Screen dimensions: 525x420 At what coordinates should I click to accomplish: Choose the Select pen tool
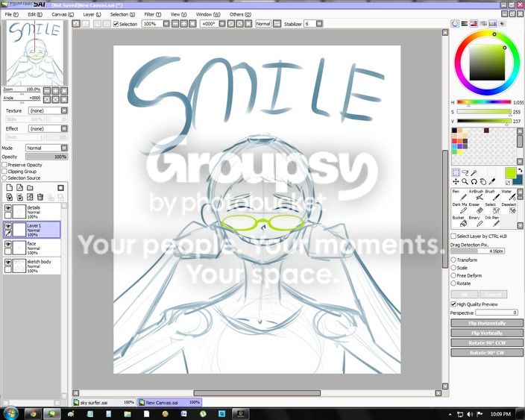click(x=492, y=208)
